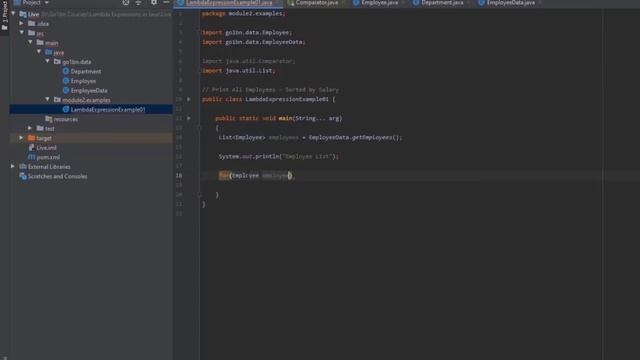Expand the test folder
Viewport: 640px width, 360px height.
coord(30,128)
